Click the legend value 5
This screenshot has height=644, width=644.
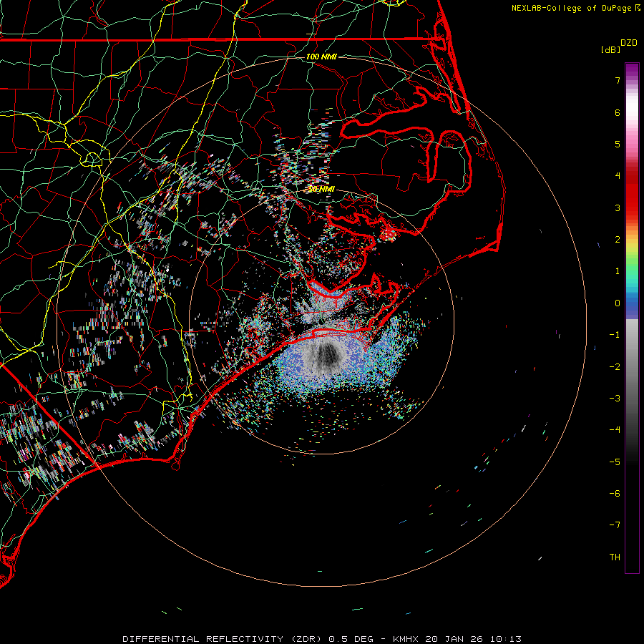tap(618, 144)
